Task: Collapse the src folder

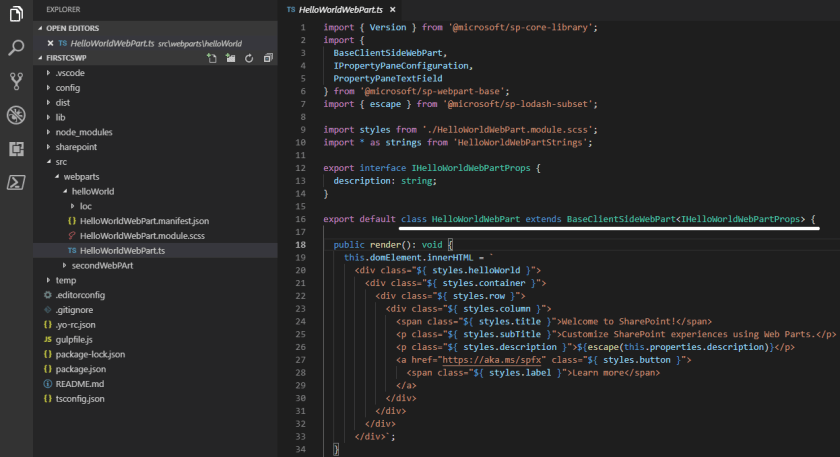Action: tap(61, 161)
